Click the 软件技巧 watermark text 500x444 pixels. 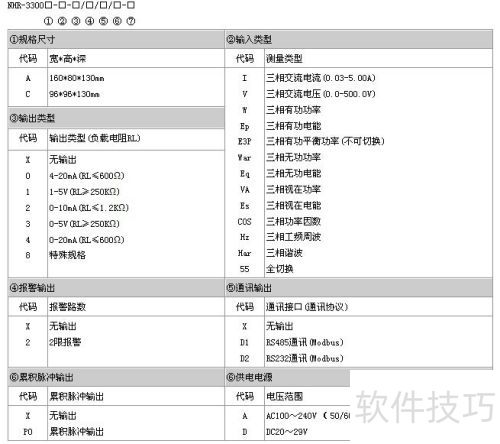[425, 407]
